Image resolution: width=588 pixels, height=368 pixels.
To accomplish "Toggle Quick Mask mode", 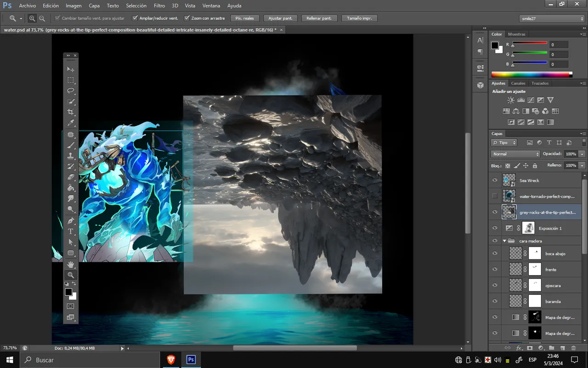I will [71, 306].
